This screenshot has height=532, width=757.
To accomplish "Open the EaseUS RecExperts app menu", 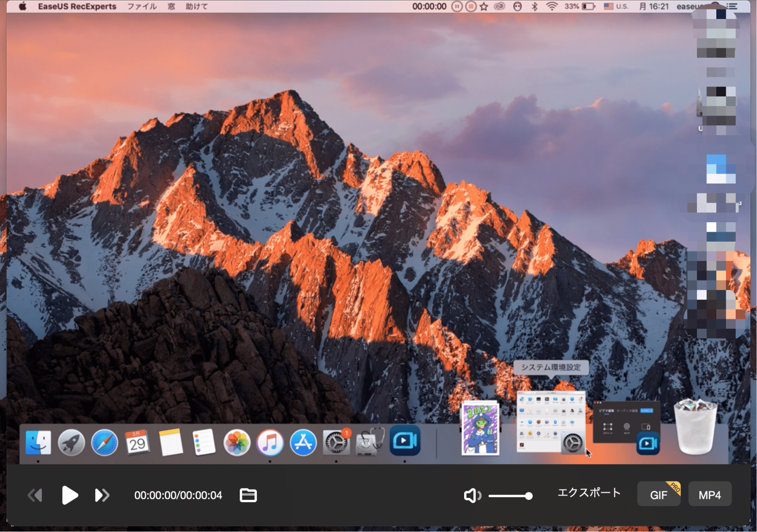I will point(77,7).
